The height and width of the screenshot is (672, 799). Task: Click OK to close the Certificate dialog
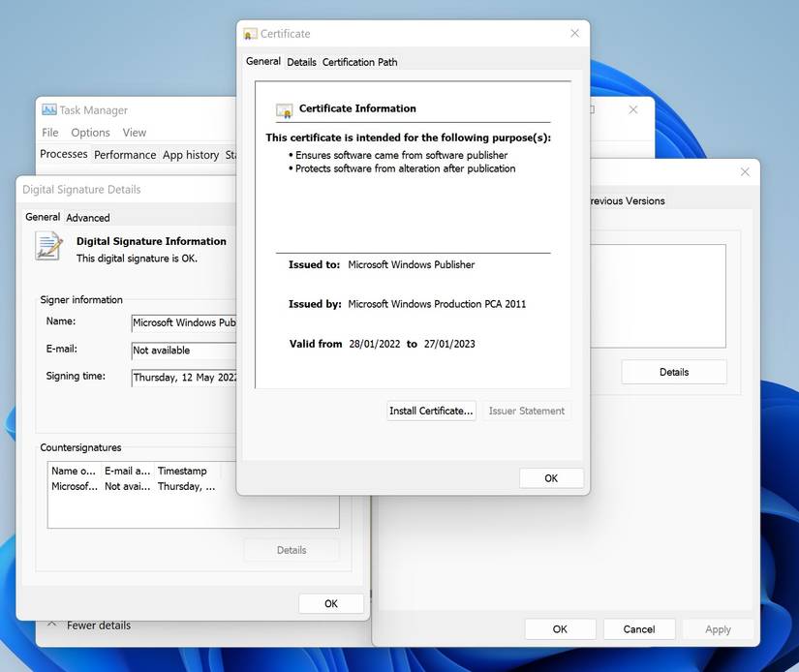(x=550, y=477)
